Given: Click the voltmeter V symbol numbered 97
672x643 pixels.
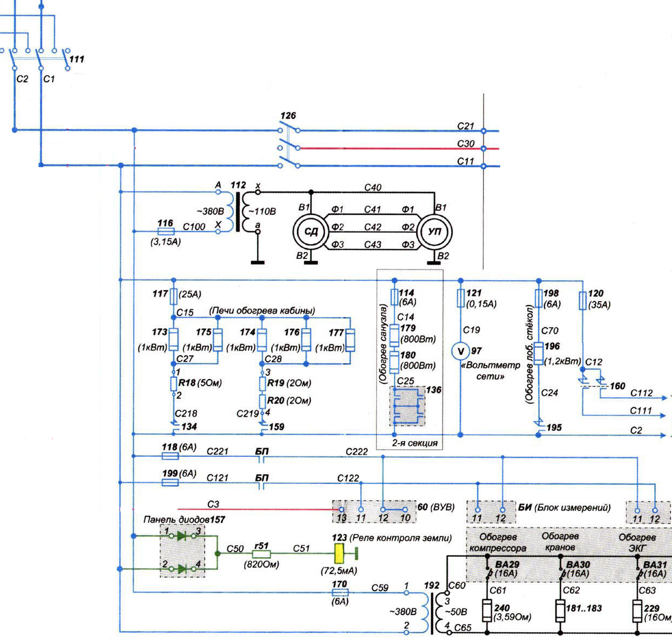Looking at the screenshot, I should point(459,351).
